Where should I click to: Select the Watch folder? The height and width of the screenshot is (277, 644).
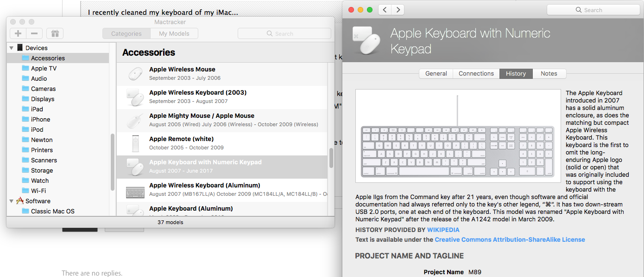(58, 180)
